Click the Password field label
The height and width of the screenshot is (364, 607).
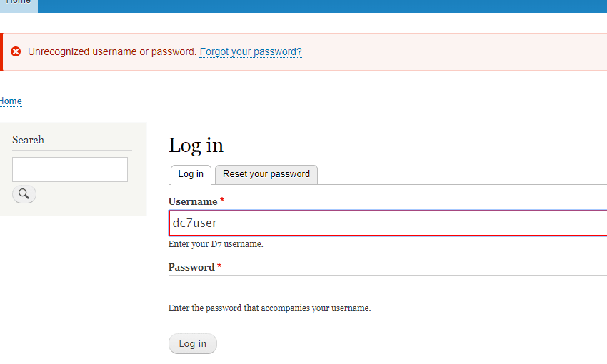click(191, 267)
